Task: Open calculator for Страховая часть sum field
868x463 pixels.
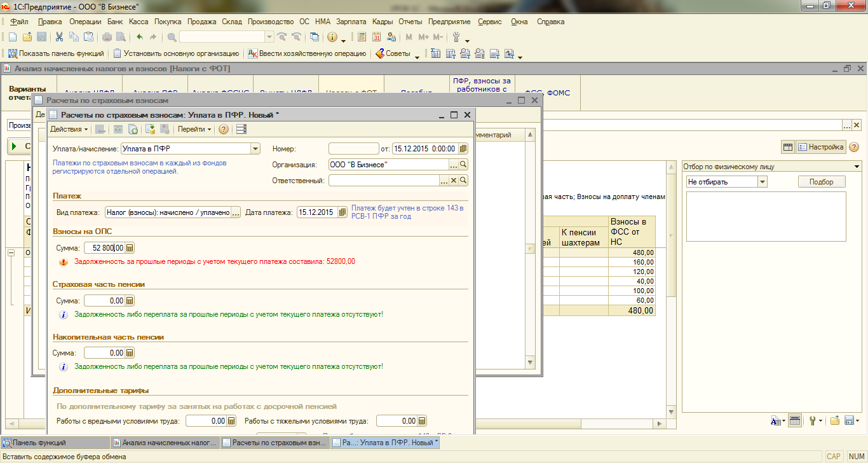Action: pos(130,300)
